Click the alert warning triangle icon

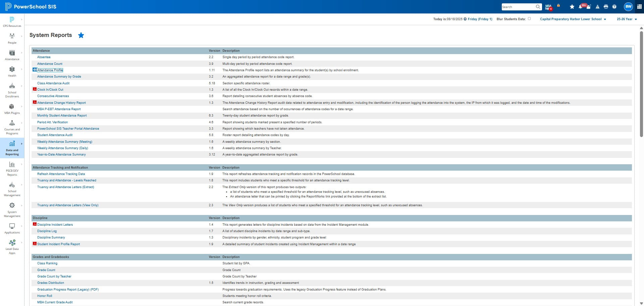pyautogui.click(x=597, y=7)
